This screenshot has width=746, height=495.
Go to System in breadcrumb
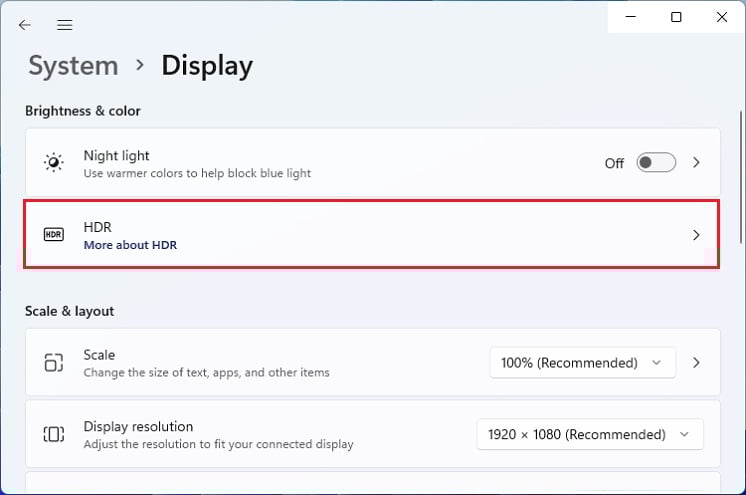coord(73,66)
